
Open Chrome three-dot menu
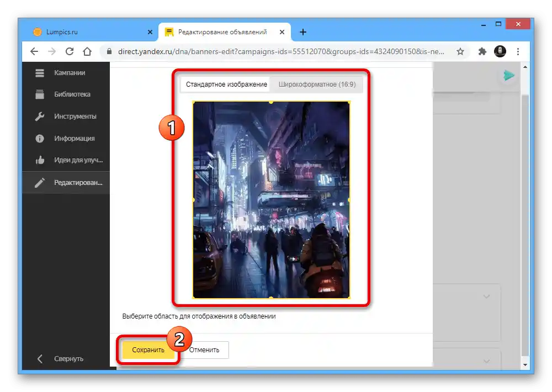tap(518, 52)
